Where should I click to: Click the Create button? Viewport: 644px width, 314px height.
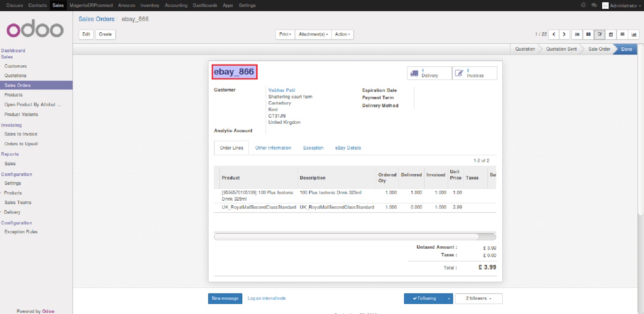(105, 34)
